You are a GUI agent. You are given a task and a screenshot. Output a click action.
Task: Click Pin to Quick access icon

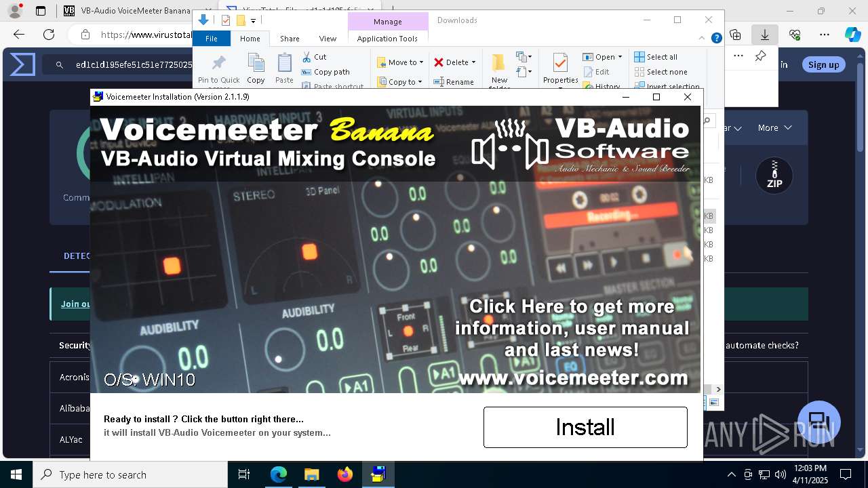pos(218,64)
